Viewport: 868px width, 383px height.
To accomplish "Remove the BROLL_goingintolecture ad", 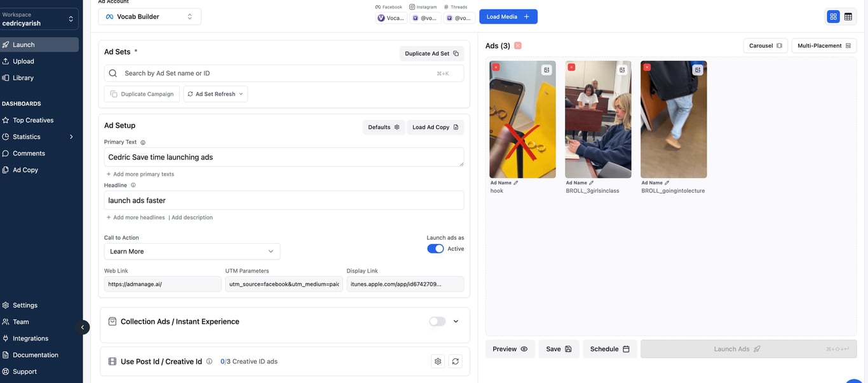I will click(x=647, y=67).
